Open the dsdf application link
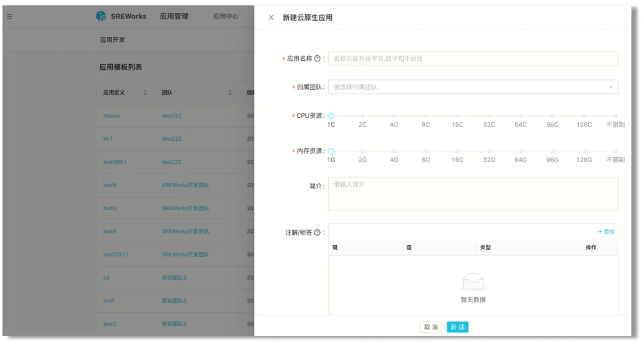This screenshot has width=644, height=345. click(x=109, y=301)
